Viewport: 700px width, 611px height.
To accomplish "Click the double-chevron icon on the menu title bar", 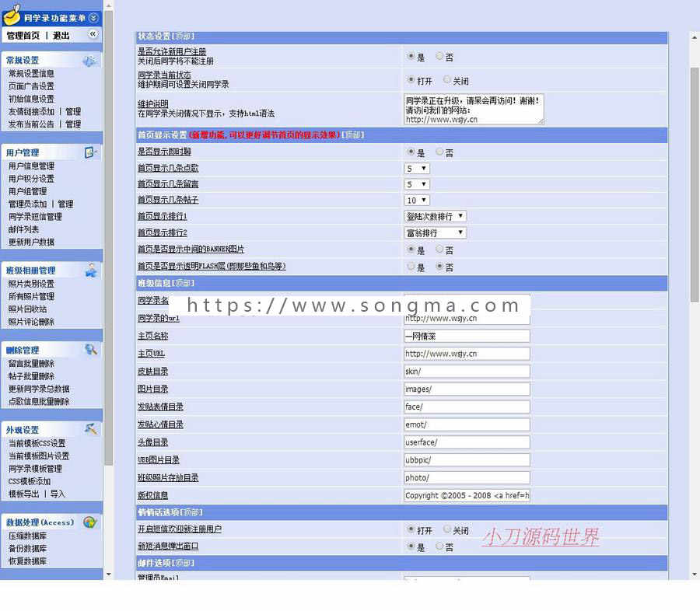I will pos(93,16).
